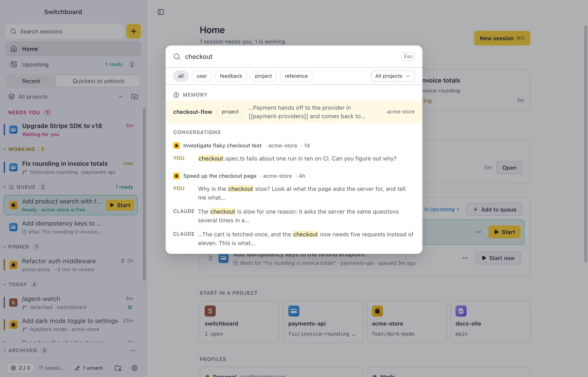Click the 1 unsent drafts pill
The height and width of the screenshot is (377, 588).
pos(89,368)
